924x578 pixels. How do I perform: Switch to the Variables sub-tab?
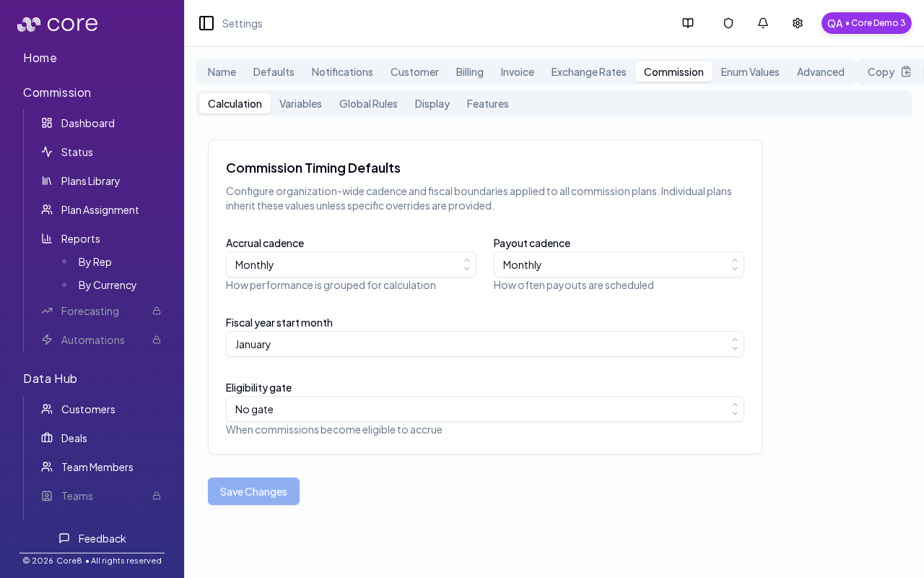300,103
